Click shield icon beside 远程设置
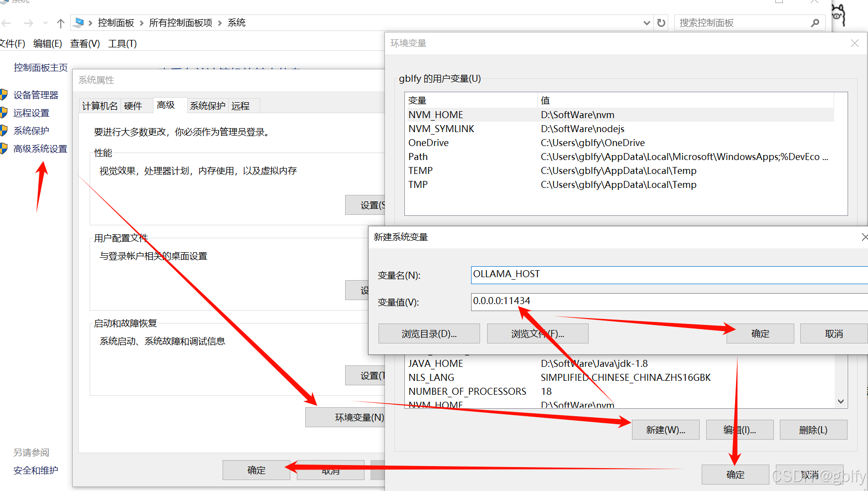 click(x=3, y=113)
